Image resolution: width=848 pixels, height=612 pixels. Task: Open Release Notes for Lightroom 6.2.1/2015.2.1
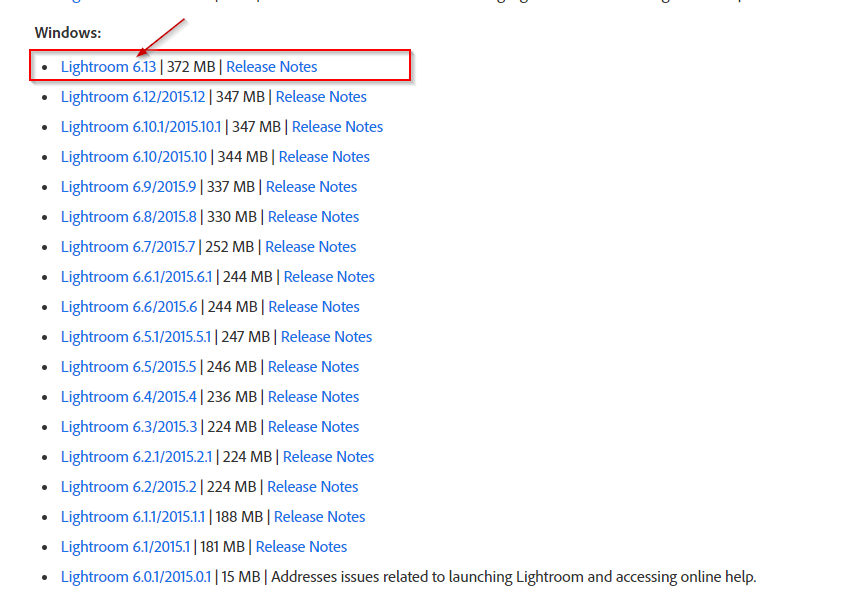coord(329,457)
